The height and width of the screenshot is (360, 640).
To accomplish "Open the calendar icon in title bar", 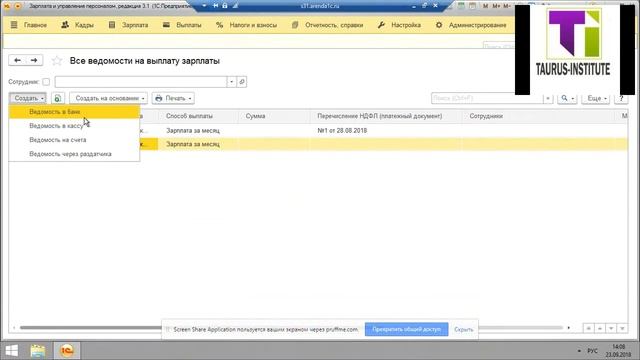I will [472, 6].
